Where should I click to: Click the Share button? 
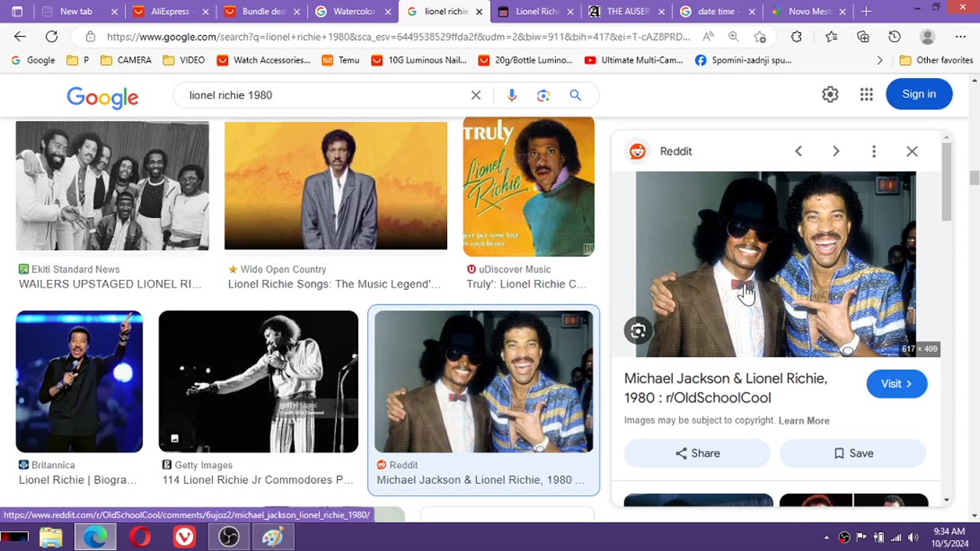point(697,453)
